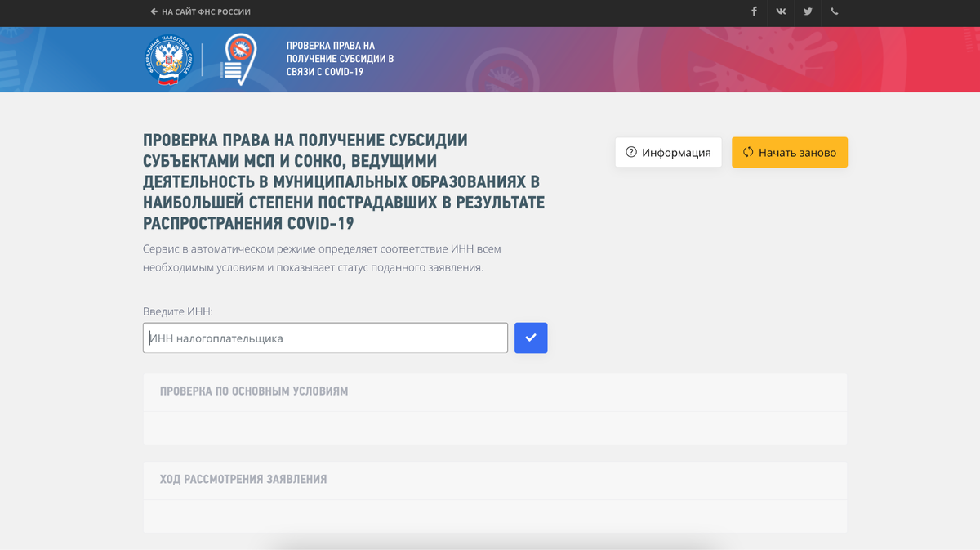This screenshot has height=550, width=980.
Task: Click the description text about automatic service
Action: click(322, 258)
